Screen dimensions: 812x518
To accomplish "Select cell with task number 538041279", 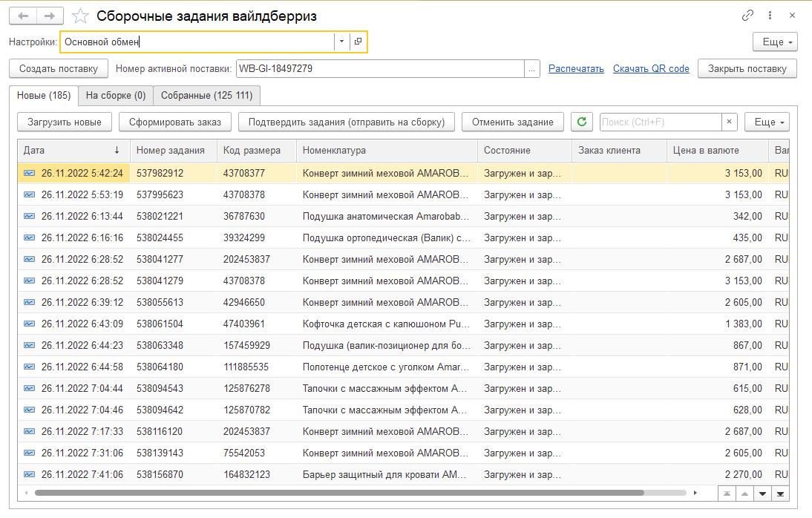I will [x=174, y=281].
